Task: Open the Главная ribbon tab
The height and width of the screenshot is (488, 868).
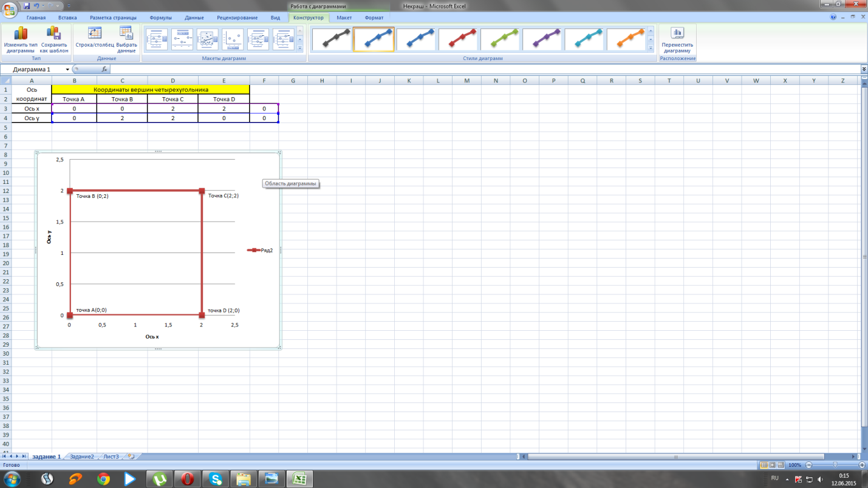Action: [36, 18]
